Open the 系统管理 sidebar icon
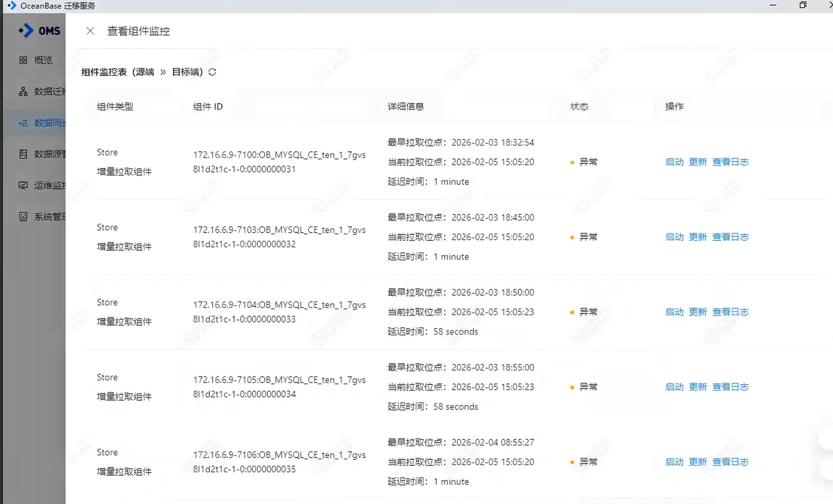Viewport: 833px width, 504px height. click(x=23, y=217)
